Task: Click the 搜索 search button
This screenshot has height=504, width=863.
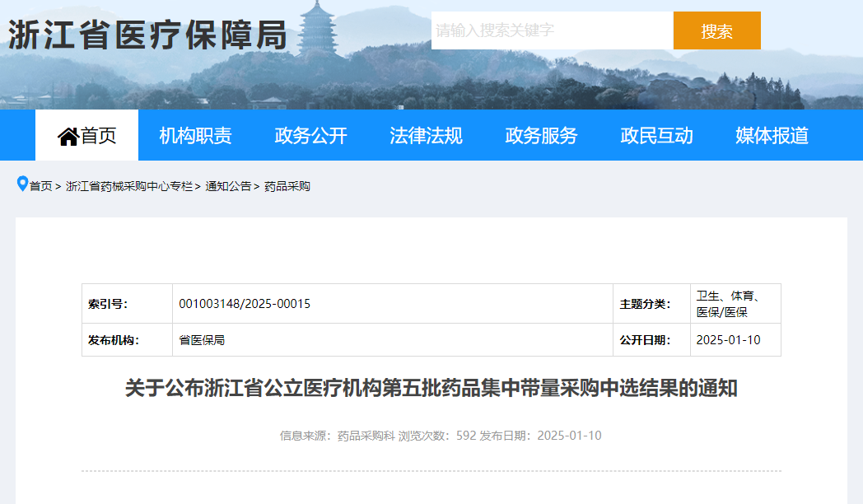Action: point(716,30)
